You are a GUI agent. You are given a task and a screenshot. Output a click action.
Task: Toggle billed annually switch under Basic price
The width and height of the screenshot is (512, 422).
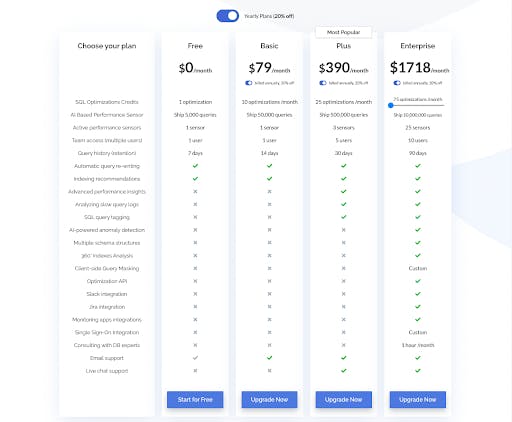coord(249,83)
